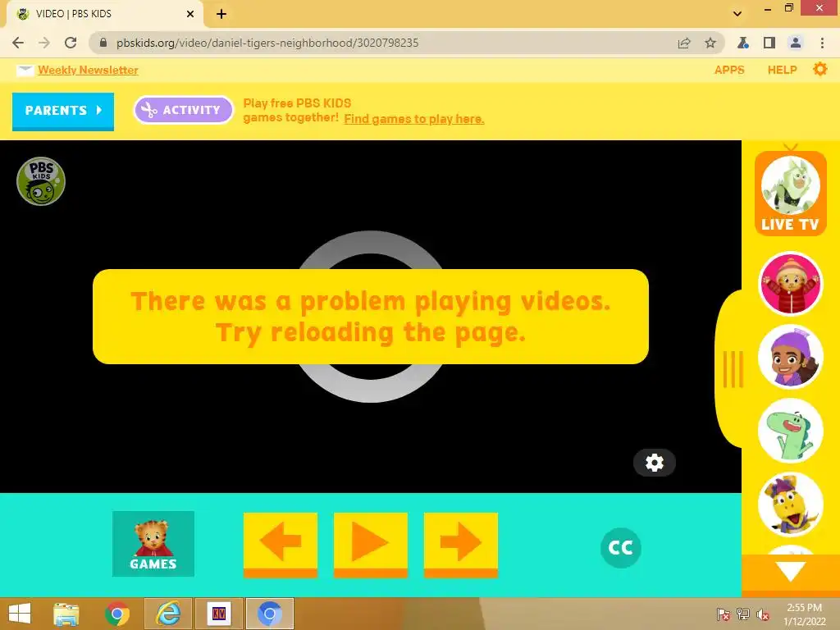Viewport: 840px width, 630px height.
Task: Play the video with center play button
Action: (370, 545)
